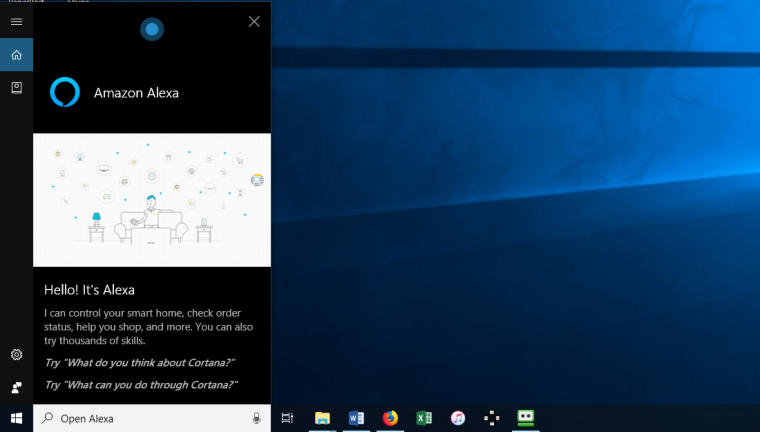
Task: Open Task View on the taskbar
Action: 287,418
